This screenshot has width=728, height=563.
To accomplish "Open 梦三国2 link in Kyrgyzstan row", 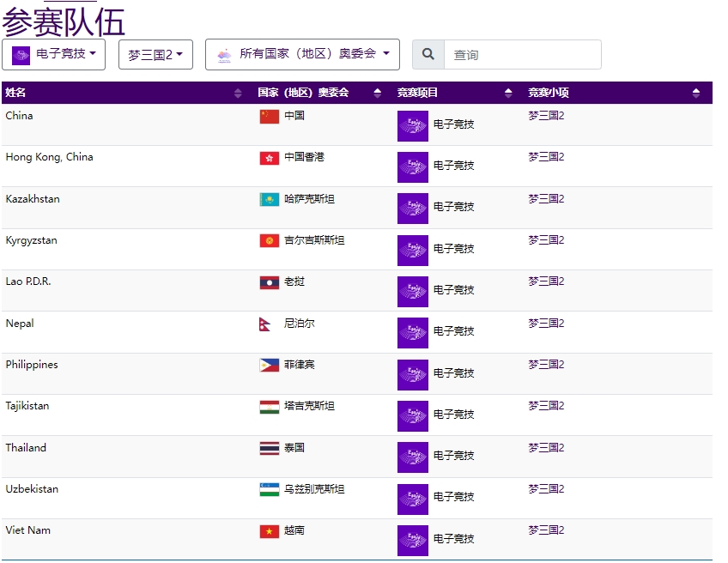I will (x=546, y=240).
